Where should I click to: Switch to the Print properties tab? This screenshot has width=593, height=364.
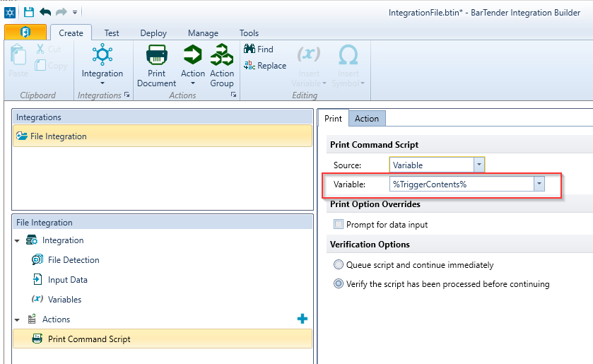333,119
